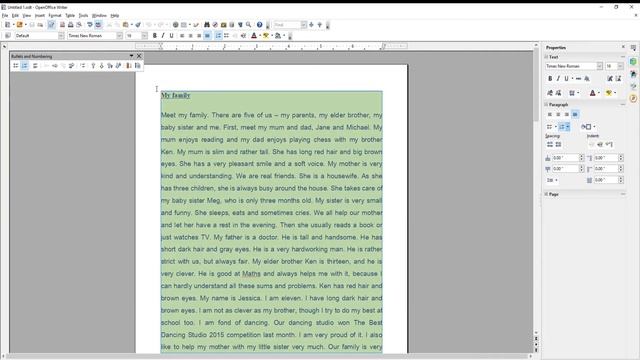Screen dimensions: 640x360
Task: Click Increase Indent in sidebar Indent section
Action: point(600,144)
